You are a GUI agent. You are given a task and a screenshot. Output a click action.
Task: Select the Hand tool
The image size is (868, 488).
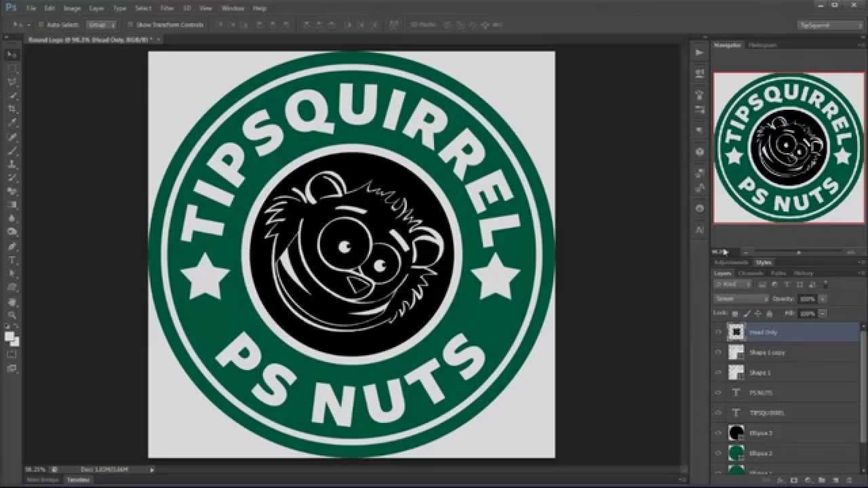tap(12, 302)
